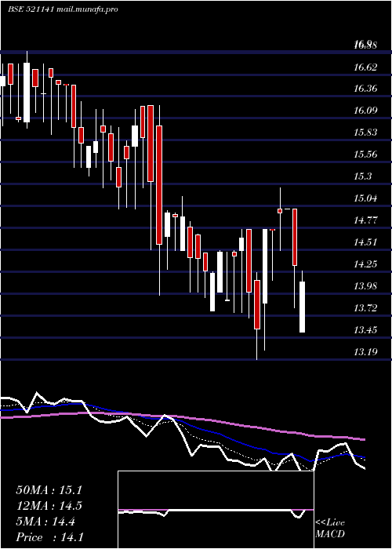Click the 16.62 price axis label
Viewport: 392px width, 549px height.
(365, 67)
